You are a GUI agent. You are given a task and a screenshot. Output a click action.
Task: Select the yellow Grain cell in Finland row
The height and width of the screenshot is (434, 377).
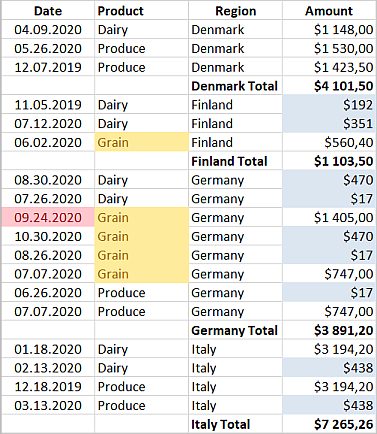pos(141,142)
